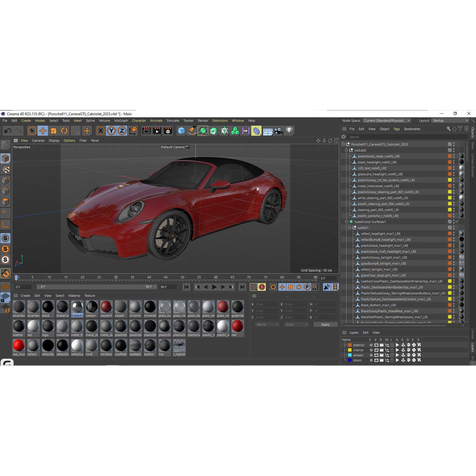
Task: Open viewport Cameras menu
Action: pos(38,141)
